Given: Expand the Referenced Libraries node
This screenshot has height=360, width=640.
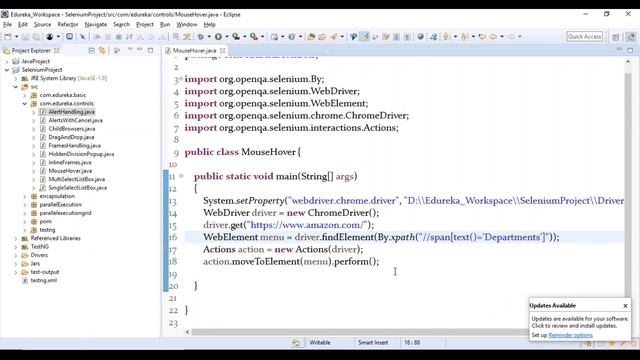Looking at the screenshot, I should point(16,238).
